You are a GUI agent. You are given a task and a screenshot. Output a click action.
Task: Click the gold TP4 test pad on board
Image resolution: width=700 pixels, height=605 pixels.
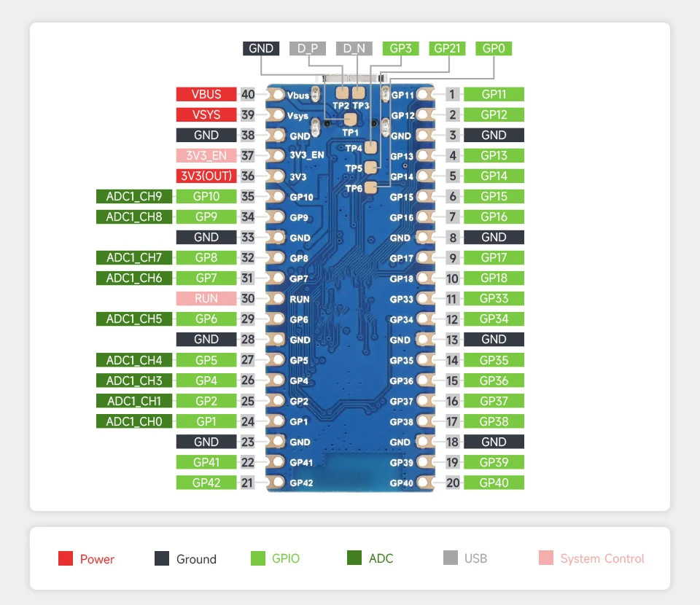pyautogui.click(x=370, y=147)
